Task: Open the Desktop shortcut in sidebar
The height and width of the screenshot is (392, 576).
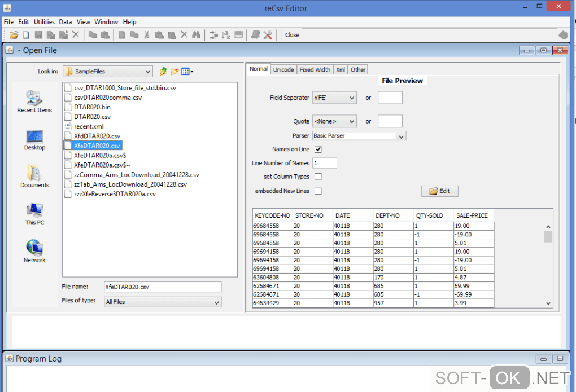Action: coord(34,140)
